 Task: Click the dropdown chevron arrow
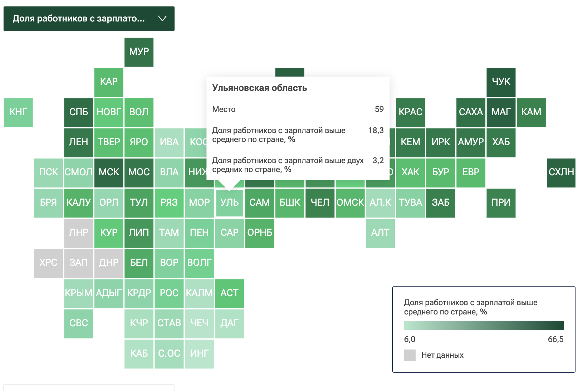162,19
